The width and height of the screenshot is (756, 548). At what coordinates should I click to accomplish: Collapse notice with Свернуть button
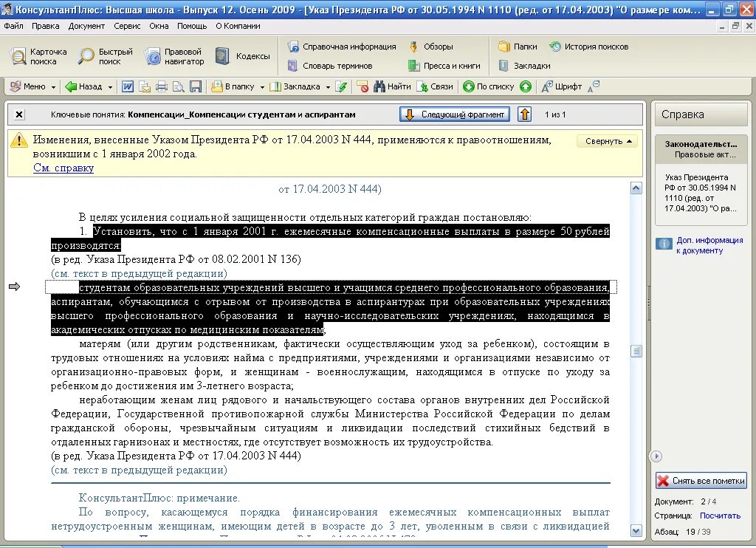(608, 141)
